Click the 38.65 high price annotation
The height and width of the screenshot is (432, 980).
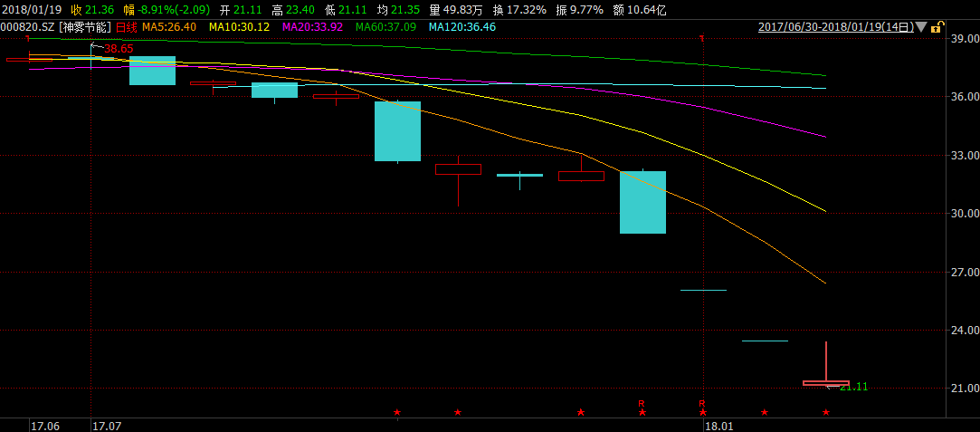pos(119,49)
